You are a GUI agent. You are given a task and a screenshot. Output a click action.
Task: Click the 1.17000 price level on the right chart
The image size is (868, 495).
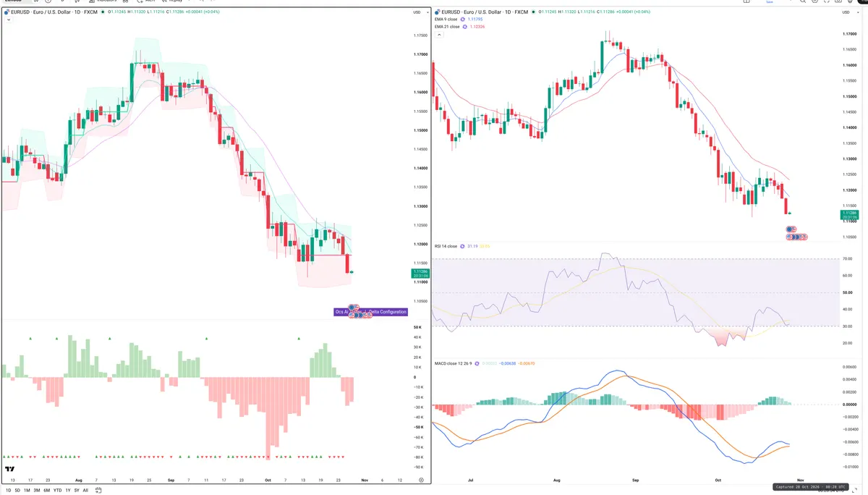(x=851, y=34)
